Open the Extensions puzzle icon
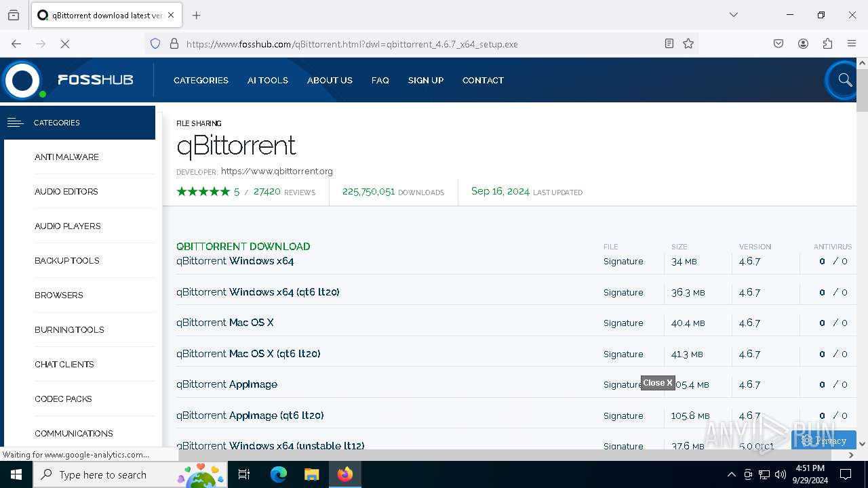868x488 pixels. click(x=827, y=44)
